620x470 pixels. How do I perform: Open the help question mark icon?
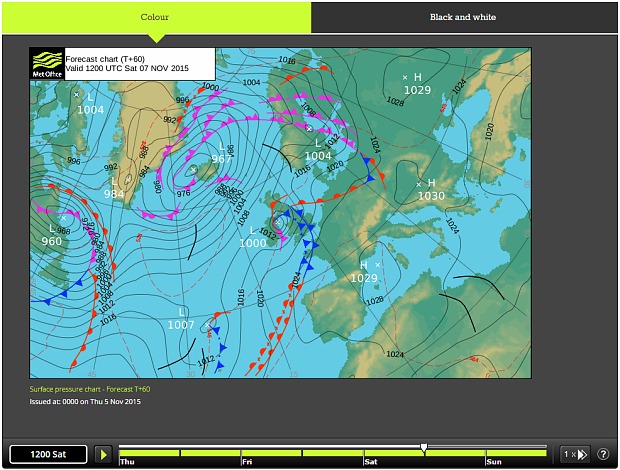tap(603, 454)
